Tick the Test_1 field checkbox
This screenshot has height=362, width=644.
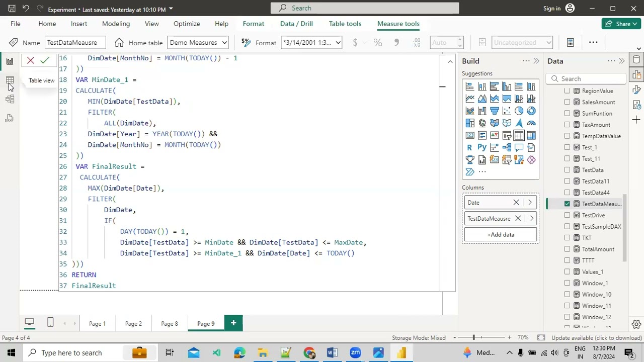[568, 147]
